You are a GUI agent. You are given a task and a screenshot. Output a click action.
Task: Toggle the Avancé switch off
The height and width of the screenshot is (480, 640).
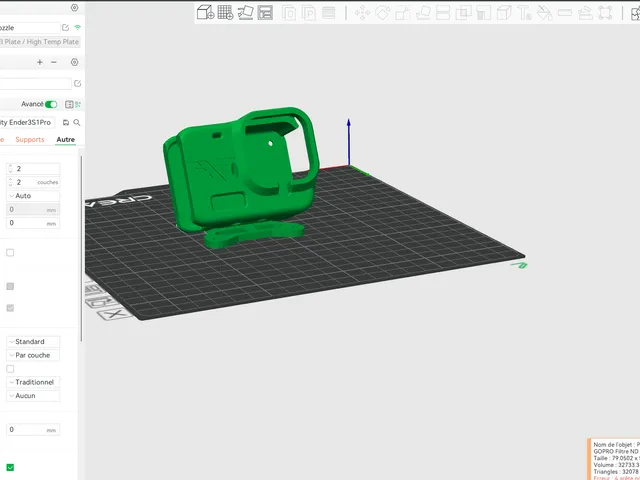(x=51, y=104)
